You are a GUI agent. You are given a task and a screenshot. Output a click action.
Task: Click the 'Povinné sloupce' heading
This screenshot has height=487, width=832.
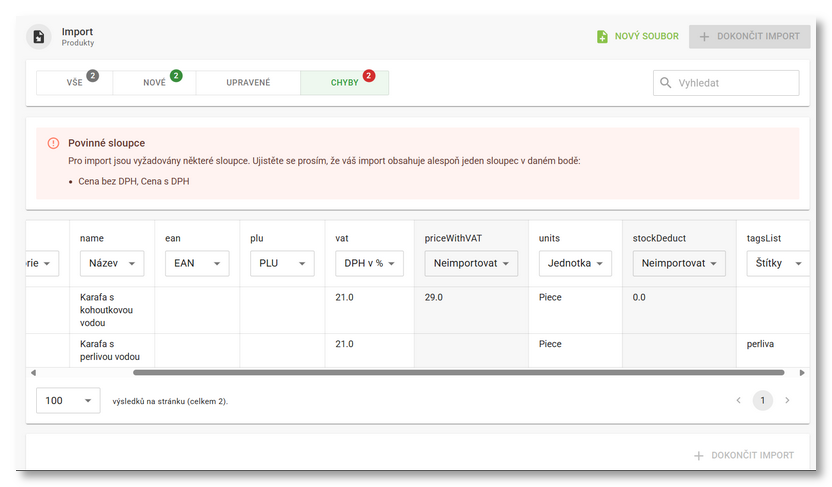(106, 143)
